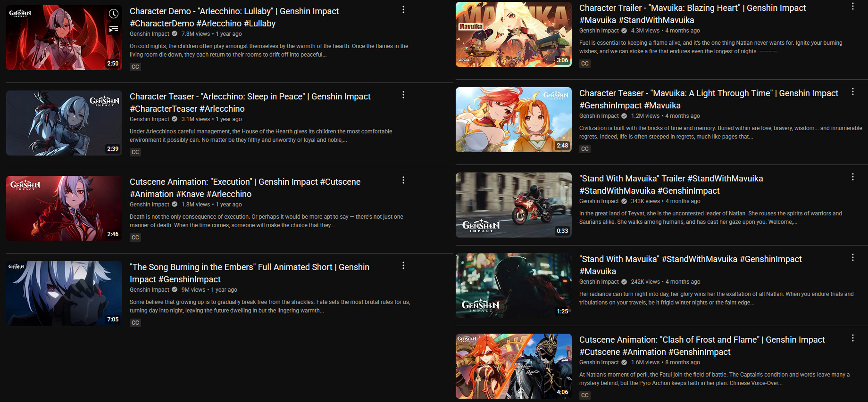This screenshot has width=868, height=402.
Task: Click Genshin Impact channel name under Lullaby video
Action: (x=150, y=34)
